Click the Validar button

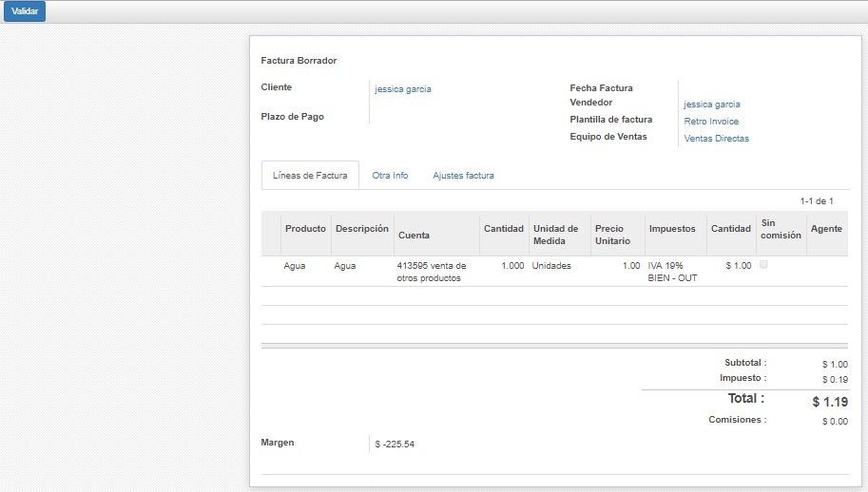pyautogui.click(x=24, y=11)
